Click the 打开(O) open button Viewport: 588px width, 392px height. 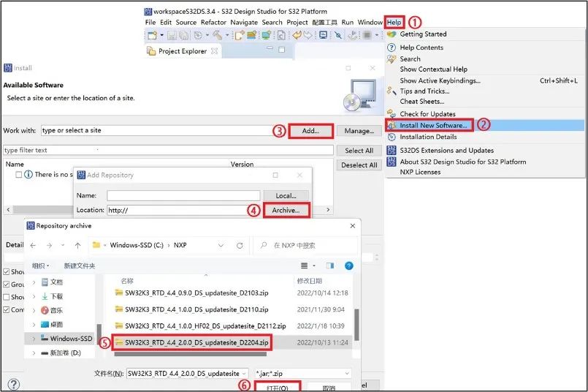click(x=278, y=387)
